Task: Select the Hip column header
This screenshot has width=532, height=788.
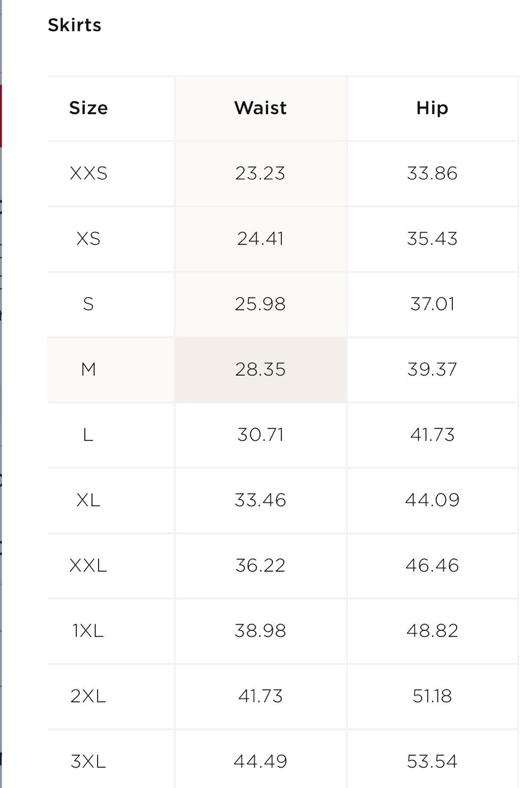Action: (x=432, y=108)
